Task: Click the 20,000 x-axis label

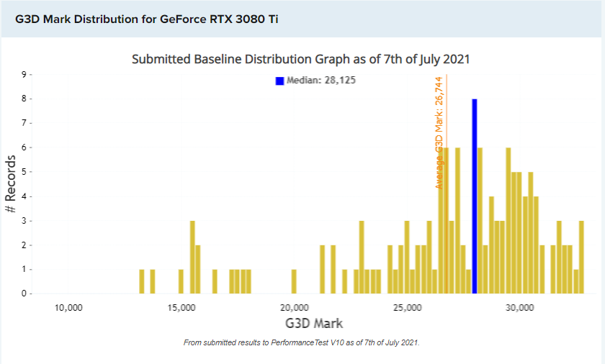Action: [x=295, y=308]
